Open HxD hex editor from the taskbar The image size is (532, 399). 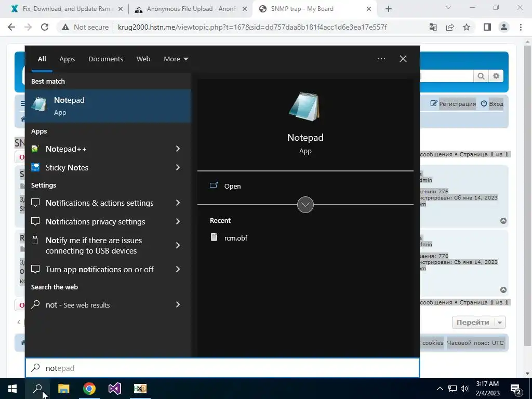[140, 389]
